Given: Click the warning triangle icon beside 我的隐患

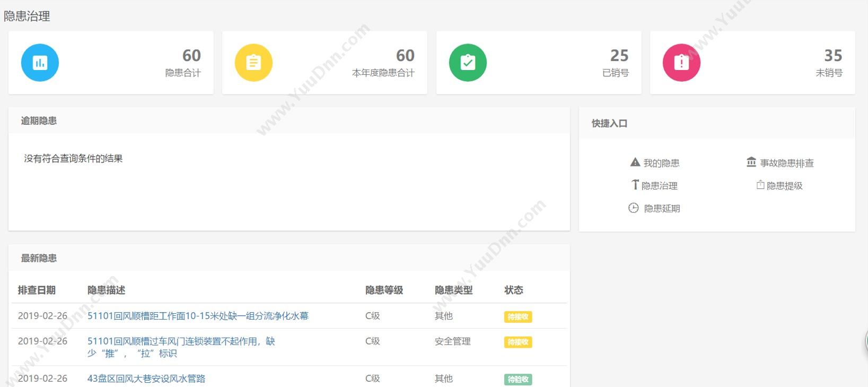Looking at the screenshot, I should click(x=635, y=162).
